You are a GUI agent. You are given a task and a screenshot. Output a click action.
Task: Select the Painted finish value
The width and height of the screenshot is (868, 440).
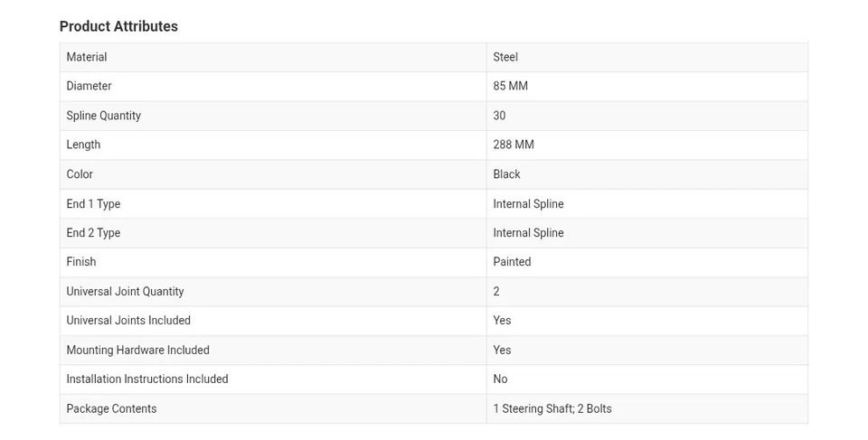coord(512,262)
